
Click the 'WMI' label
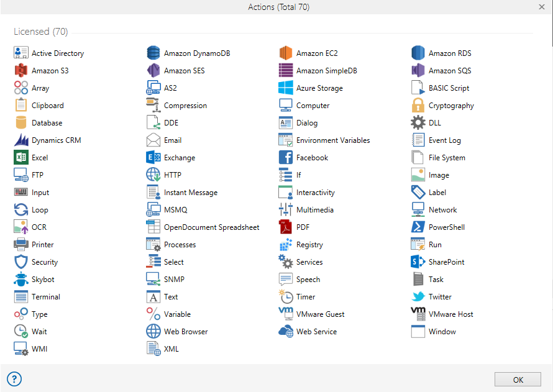(40, 349)
